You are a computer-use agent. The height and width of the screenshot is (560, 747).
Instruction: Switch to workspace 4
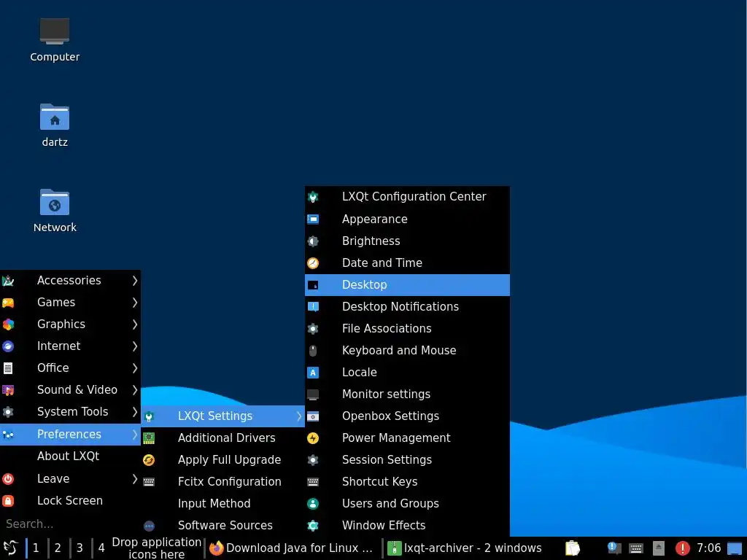pos(101,548)
